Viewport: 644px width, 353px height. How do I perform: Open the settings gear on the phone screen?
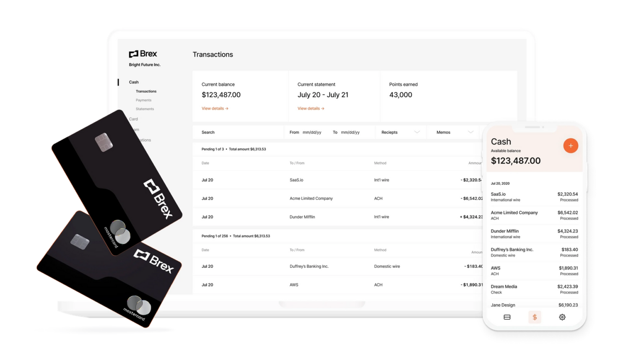tap(562, 317)
